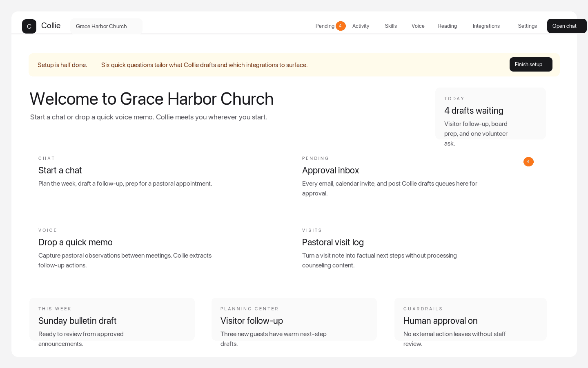Click 'Start a chat or drop a quick voice memo' subtitle
This screenshot has width=588, height=368.
pyautogui.click(x=149, y=117)
